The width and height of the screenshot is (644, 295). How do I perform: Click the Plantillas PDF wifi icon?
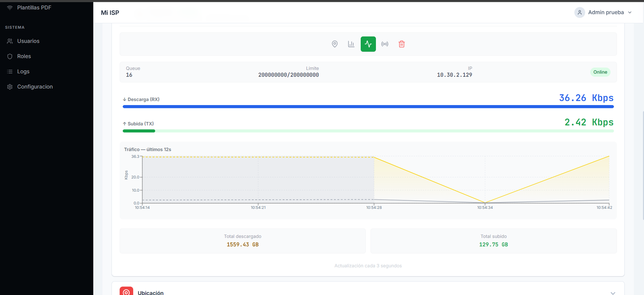click(10, 8)
